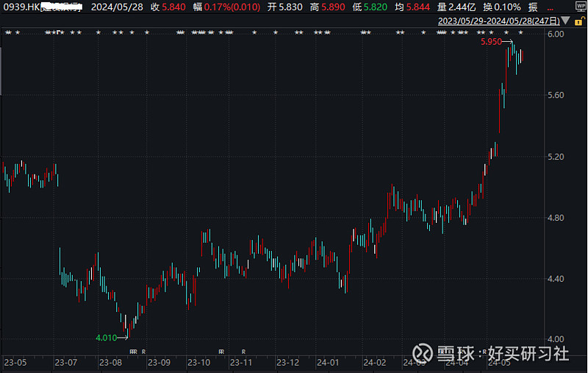Click the 2024/05/28 quote date
The width and height of the screenshot is (588, 373).
pyautogui.click(x=117, y=7)
